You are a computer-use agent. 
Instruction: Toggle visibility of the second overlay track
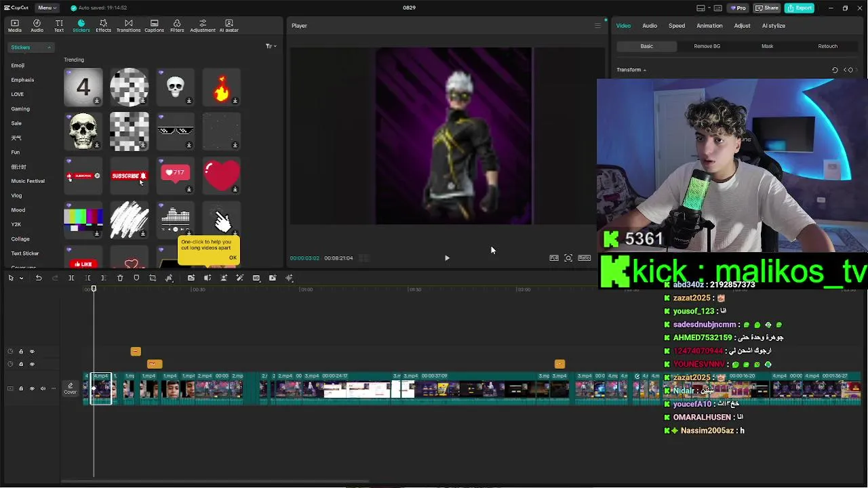pyautogui.click(x=32, y=364)
